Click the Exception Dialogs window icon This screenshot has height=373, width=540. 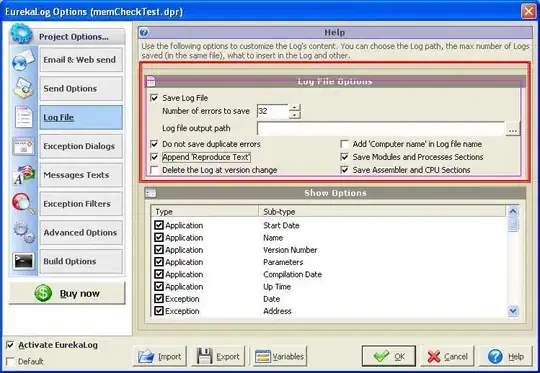(23, 146)
